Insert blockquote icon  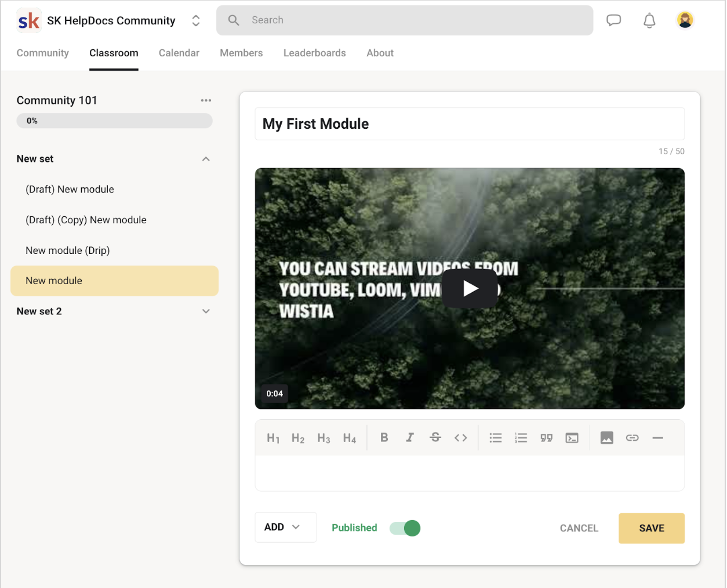(547, 438)
